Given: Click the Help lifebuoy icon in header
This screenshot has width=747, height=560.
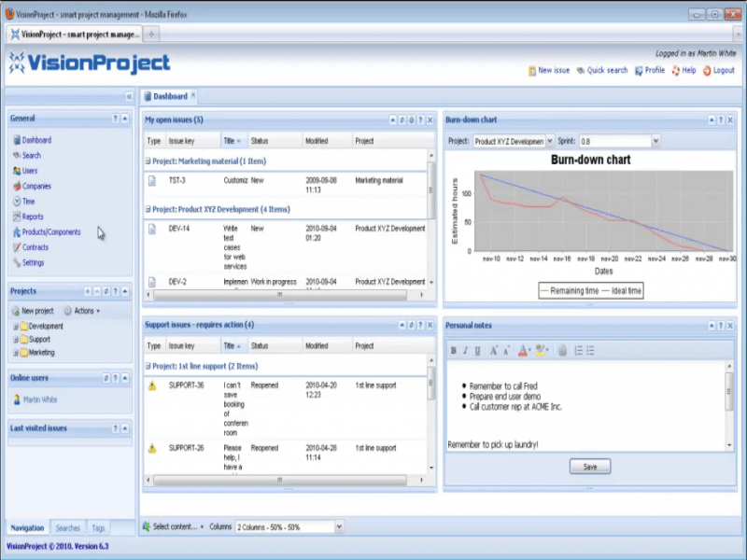Looking at the screenshot, I should pyautogui.click(x=675, y=70).
